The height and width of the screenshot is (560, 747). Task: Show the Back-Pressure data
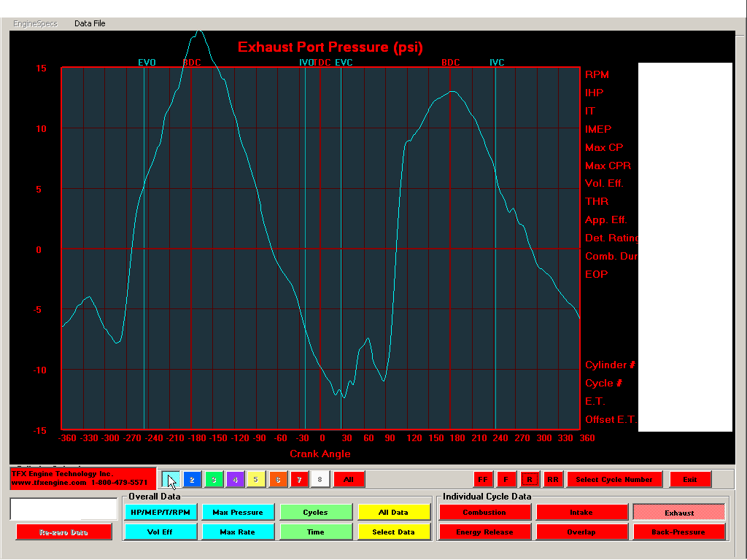point(679,532)
